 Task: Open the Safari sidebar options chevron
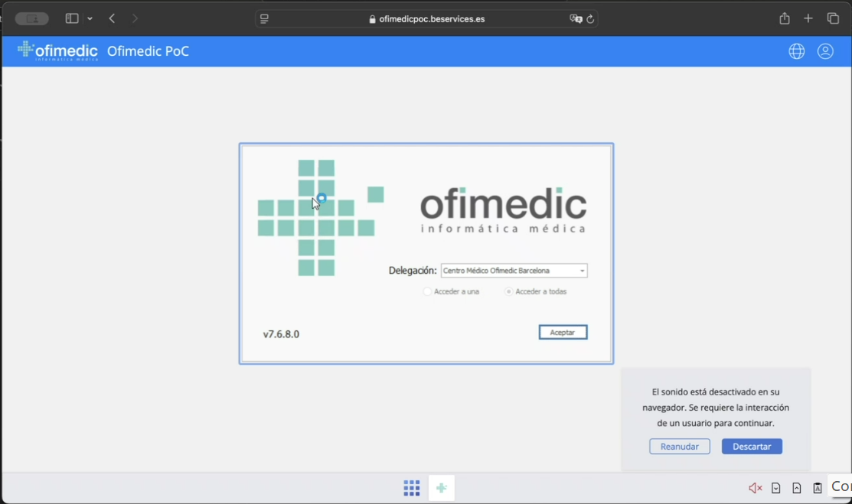(x=90, y=19)
